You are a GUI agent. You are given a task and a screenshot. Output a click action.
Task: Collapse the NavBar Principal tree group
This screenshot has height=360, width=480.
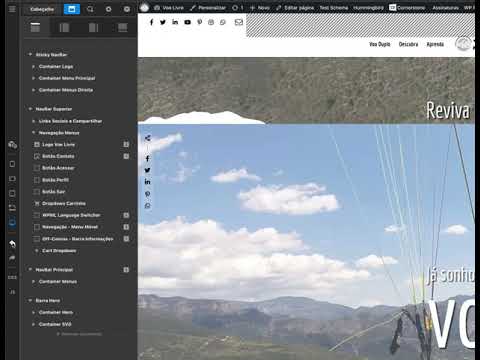click(30, 270)
